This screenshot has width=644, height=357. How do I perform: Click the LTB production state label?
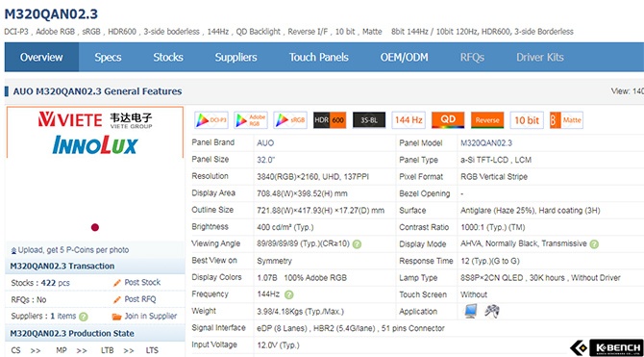point(108,350)
